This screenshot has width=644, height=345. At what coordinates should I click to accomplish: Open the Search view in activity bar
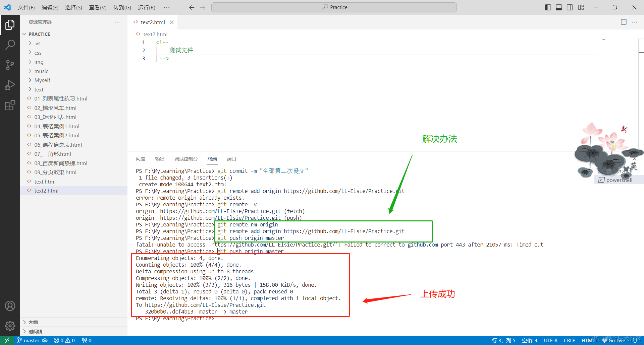pyautogui.click(x=10, y=45)
